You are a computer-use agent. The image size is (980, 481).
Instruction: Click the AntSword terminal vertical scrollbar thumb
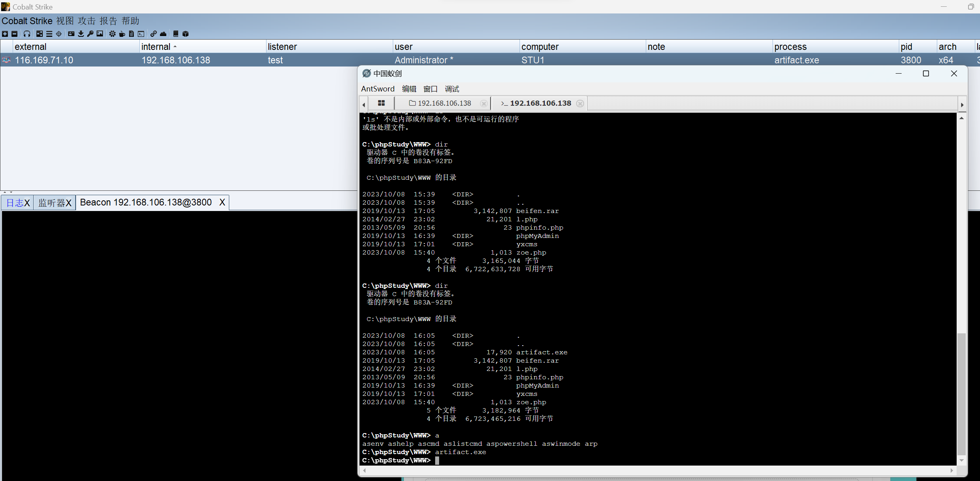click(961, 394)
